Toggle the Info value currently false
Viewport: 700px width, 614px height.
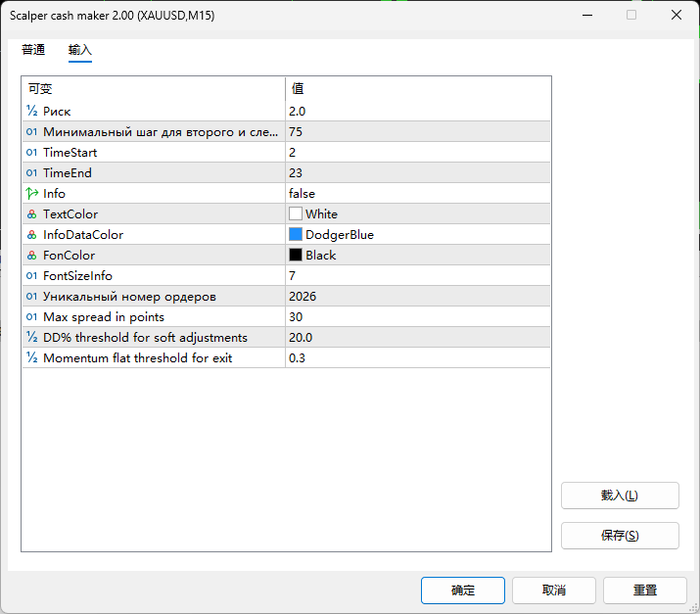tap(302, 194)
